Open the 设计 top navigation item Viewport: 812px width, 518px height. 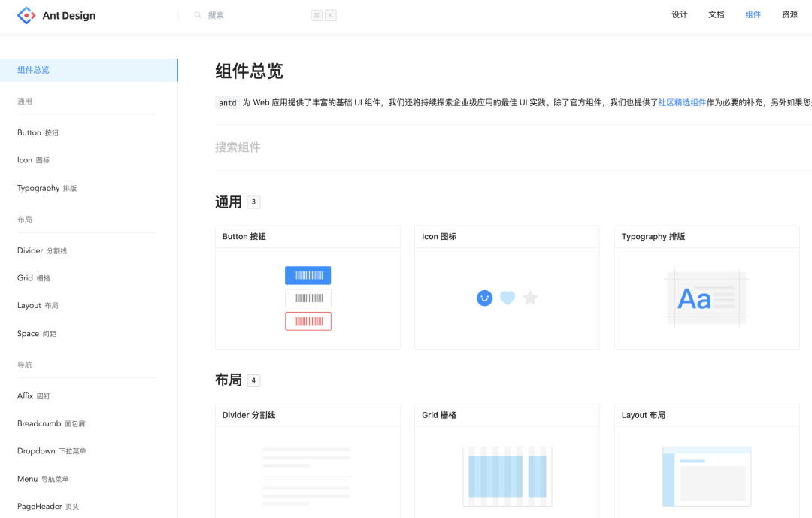680,14
